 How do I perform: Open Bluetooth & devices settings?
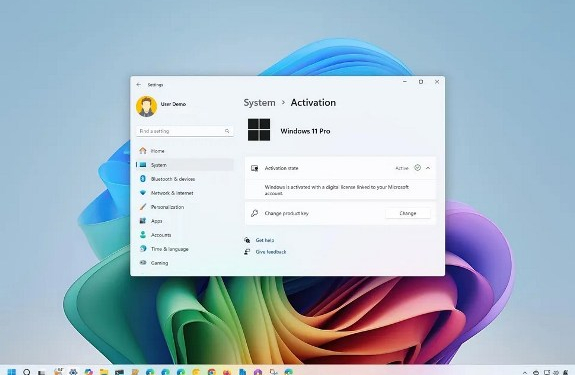pyautogui.click(x=185, y=179)
